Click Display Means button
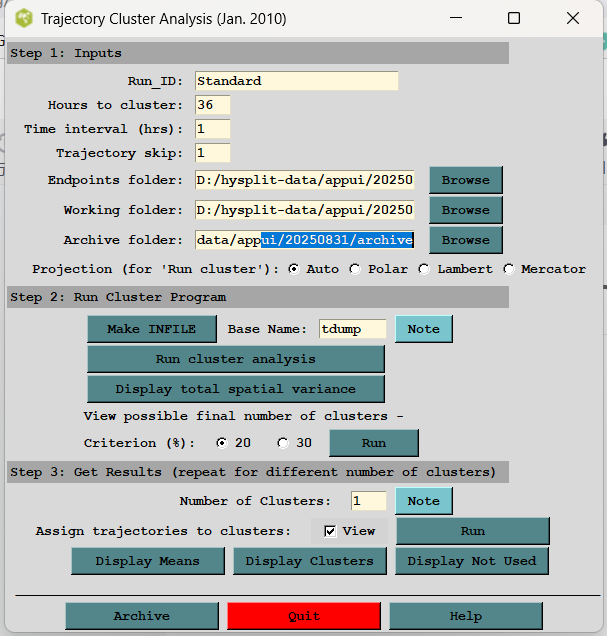This screenshot has height=636, width=607. pyautogui.click(x=148, y=561)
